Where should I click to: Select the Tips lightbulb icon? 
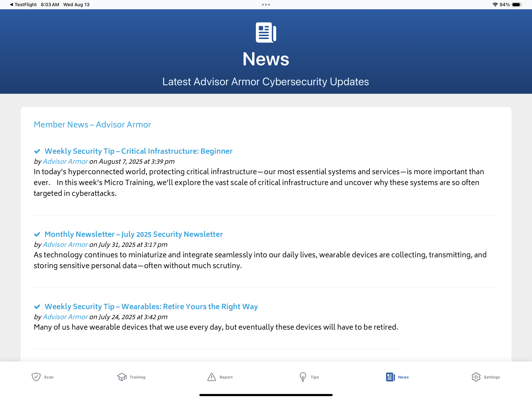tap(303, 377)
